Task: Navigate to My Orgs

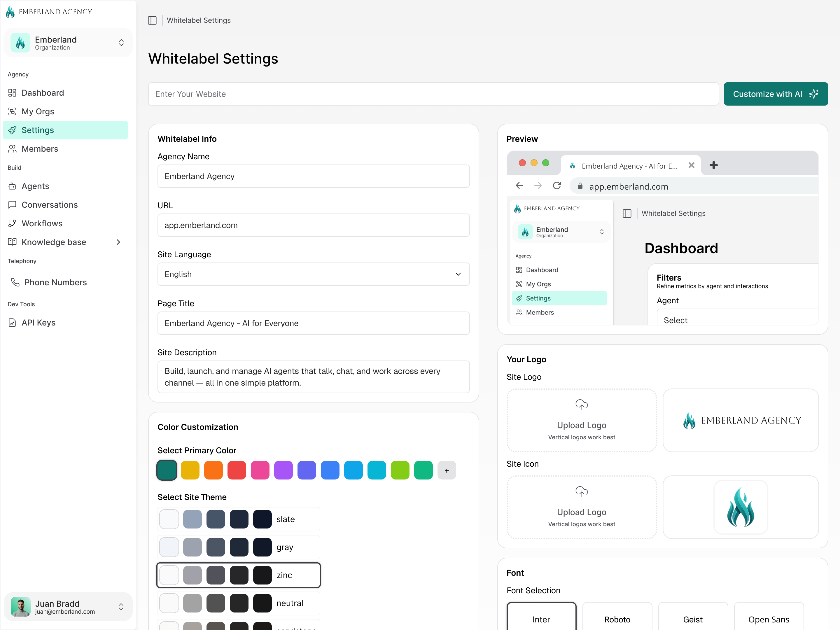Action: pyautogui.click(x=38, y=111)
